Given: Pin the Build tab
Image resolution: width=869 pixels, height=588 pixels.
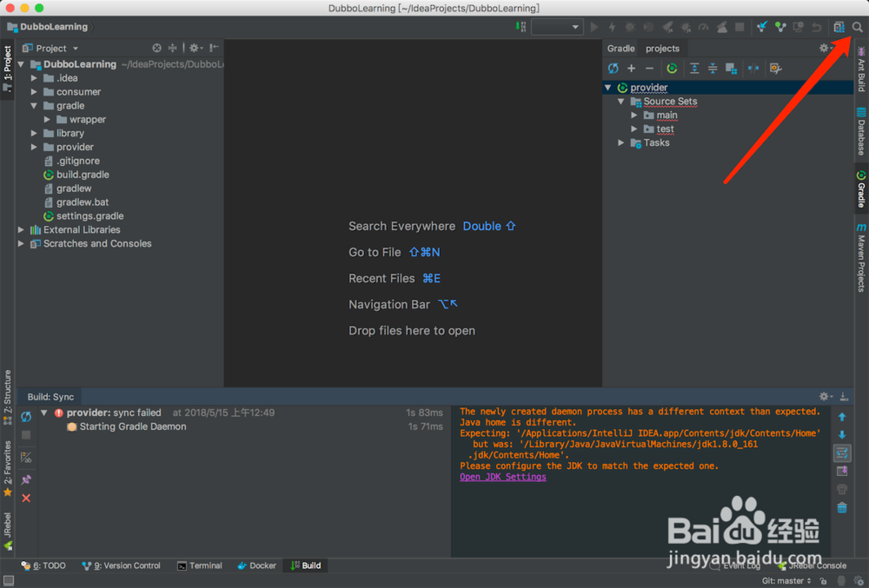Looking at the screenshot, I should 26,480.
